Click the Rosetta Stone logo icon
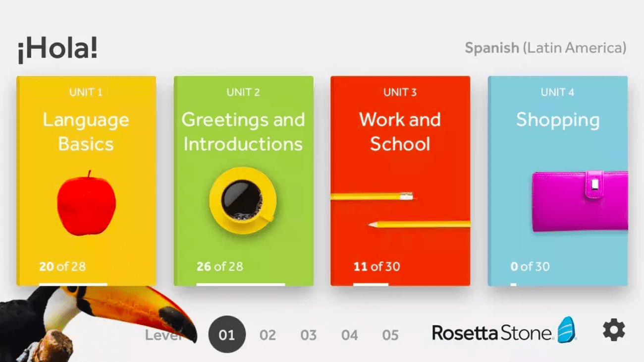 pyautogui.click(x=567, y=330)
